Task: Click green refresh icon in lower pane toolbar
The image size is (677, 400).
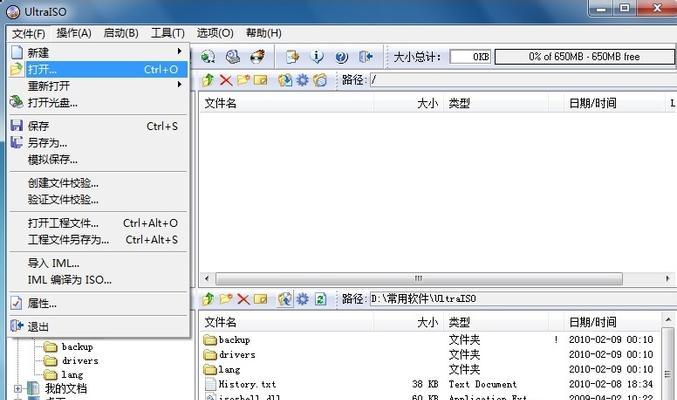Action: [x=320, y=299]
